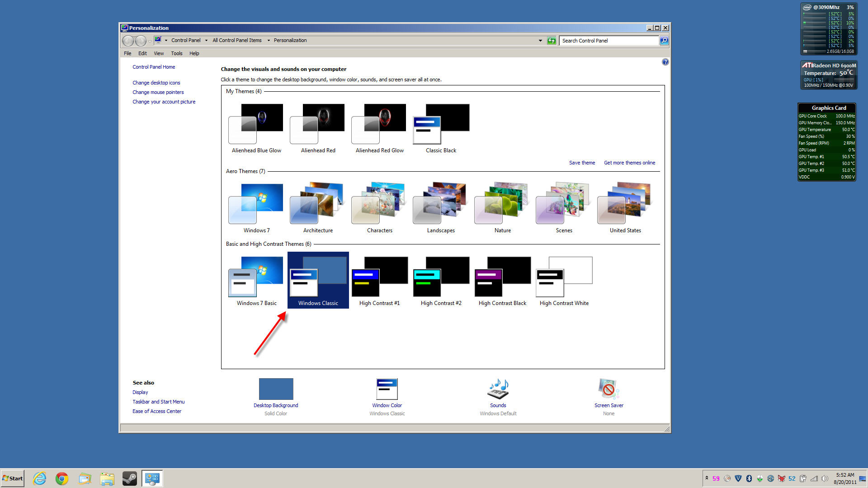Launch Google Chrome from taskbar
This screenshot has height=488, width=868.
62,478
